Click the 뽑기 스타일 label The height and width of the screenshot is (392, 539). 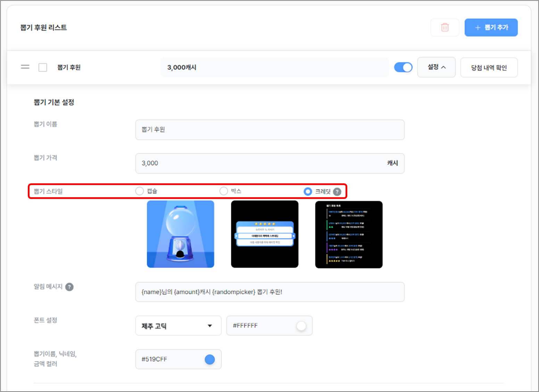click(x=48, y=191)
